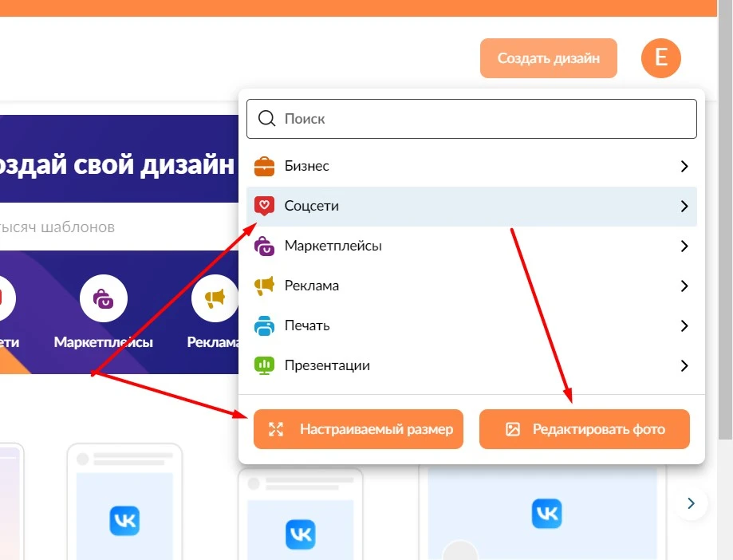The width and height of the screenshot is (733, 560).
Task: Expand the Бизнес chevron arrow
Action: [x=684, y=167]
